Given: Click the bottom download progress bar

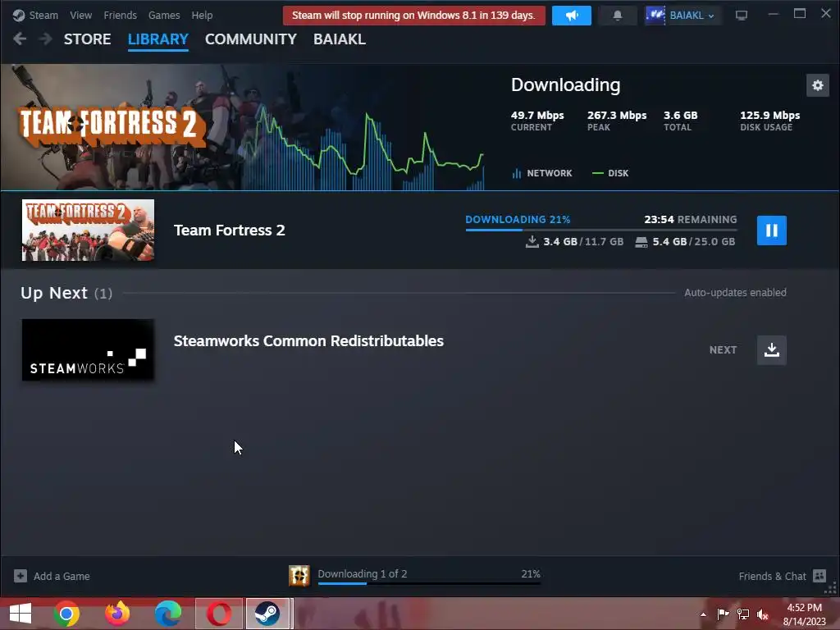Looking at the screenshot, I should coord(429,583).
